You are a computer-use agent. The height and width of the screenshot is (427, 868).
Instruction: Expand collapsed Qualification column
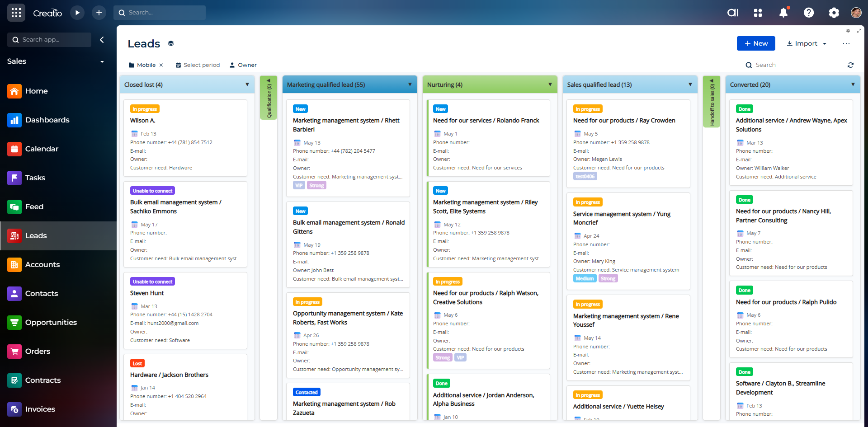click(269, 98)
